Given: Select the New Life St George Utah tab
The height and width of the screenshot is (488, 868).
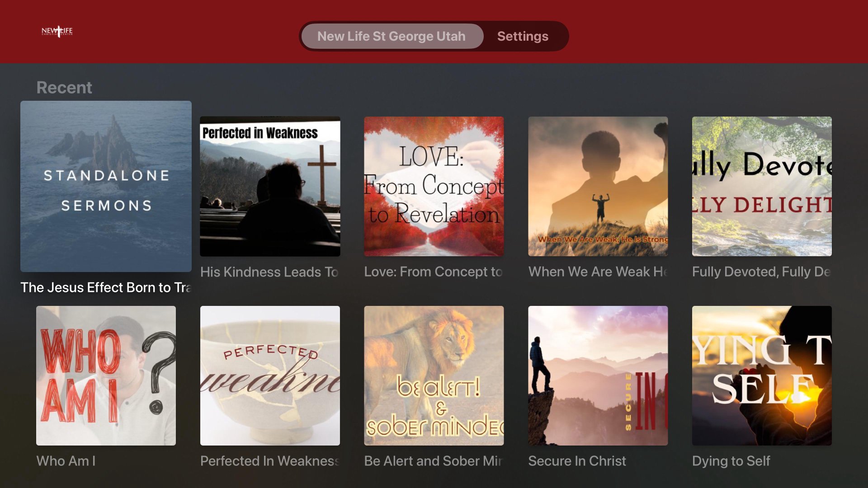Looking at the screenshot, I should [x=392, y=36].
